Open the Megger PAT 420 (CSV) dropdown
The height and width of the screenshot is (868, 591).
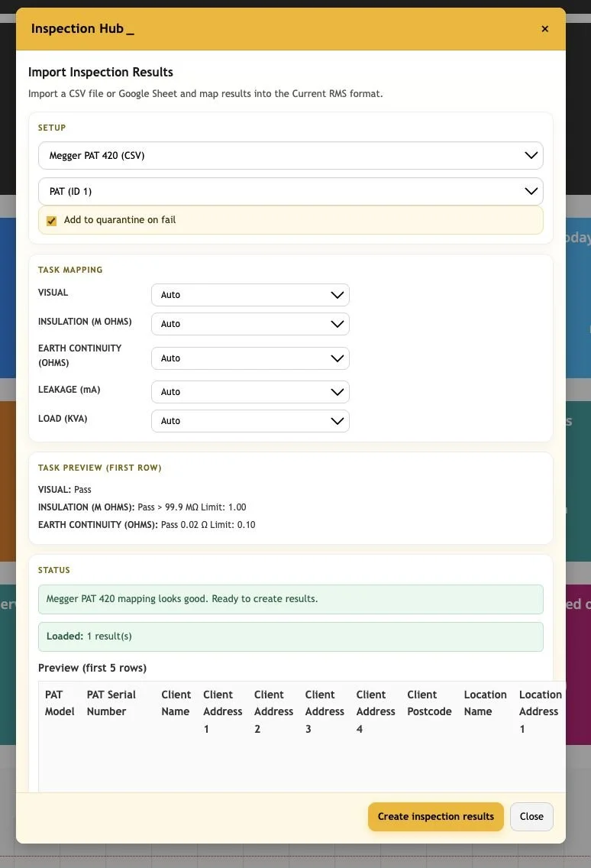tap(290, 156)
